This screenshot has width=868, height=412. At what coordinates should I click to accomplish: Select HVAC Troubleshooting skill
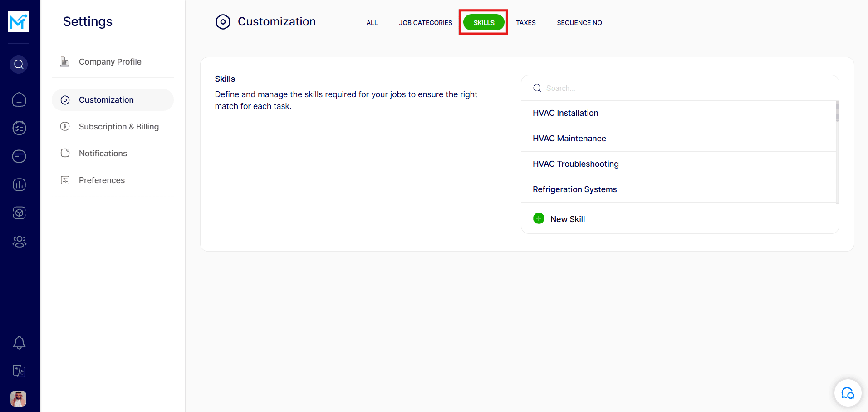pos(575,164)
